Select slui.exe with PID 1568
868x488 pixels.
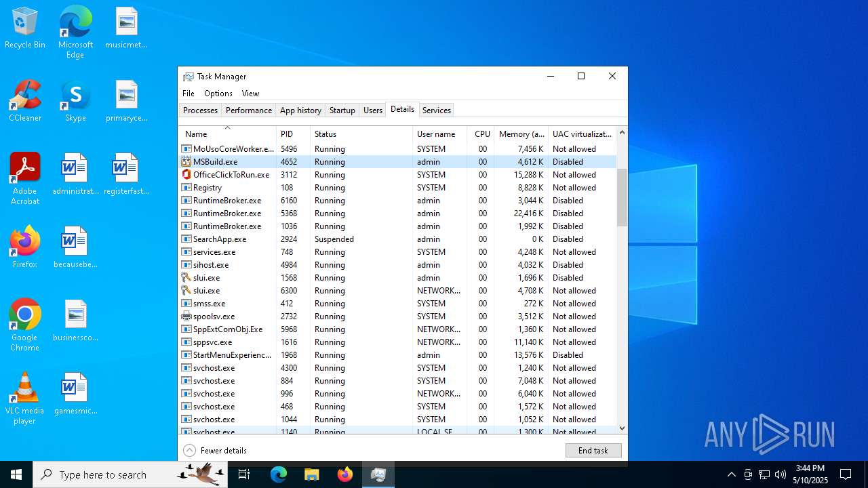pyautogui.click(x=397, y=278)
